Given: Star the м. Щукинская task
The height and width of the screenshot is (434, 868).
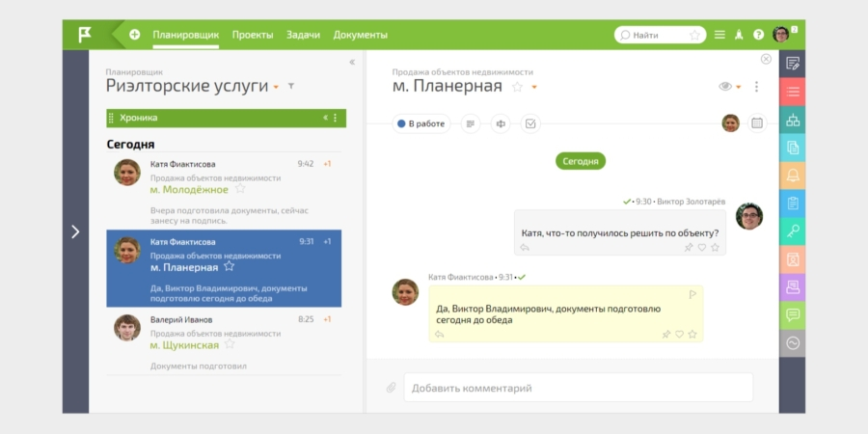Looking at the screenshot, I should (230, 343).
